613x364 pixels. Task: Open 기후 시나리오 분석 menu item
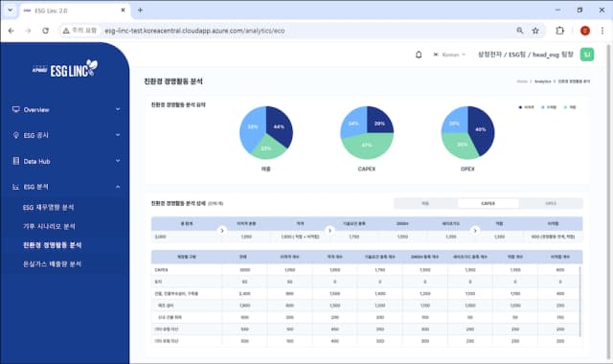tap(49, 226)
